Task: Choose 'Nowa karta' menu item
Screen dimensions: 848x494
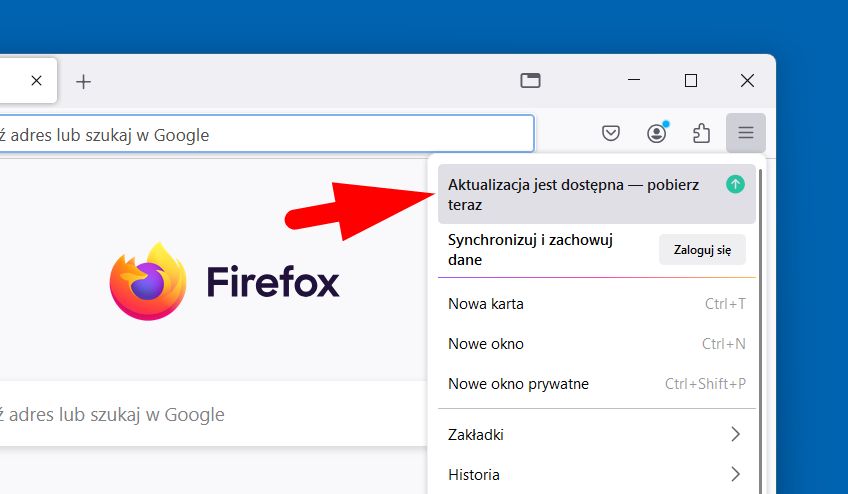Action: click(597, 304)
